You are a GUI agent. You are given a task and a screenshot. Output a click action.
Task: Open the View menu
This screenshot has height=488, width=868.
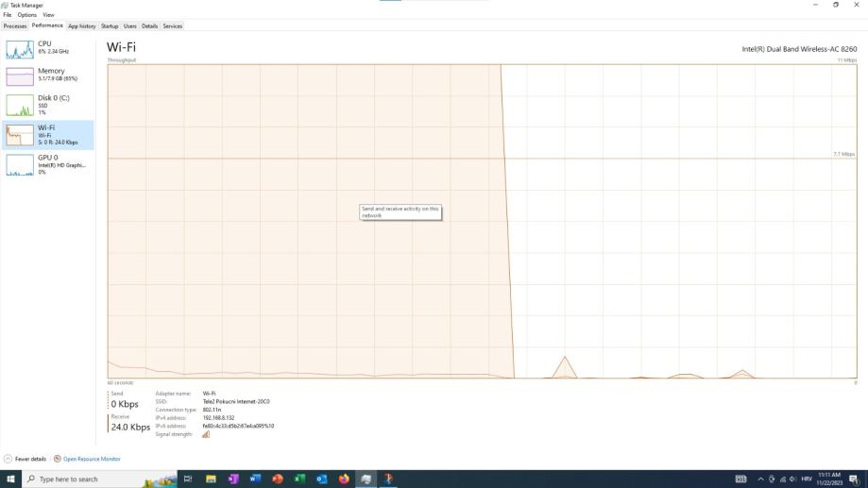[x=49, y=15]
